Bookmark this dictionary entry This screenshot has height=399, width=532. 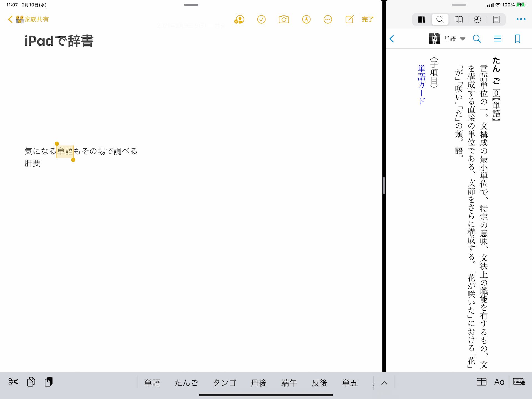coord(517,39)
